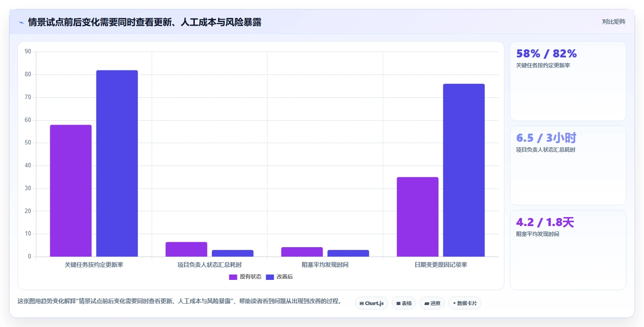Click the purple bar for 项目负责人状态汇总耗时
This screenshot has height=327, width=644.
click(x=186, y=249)
